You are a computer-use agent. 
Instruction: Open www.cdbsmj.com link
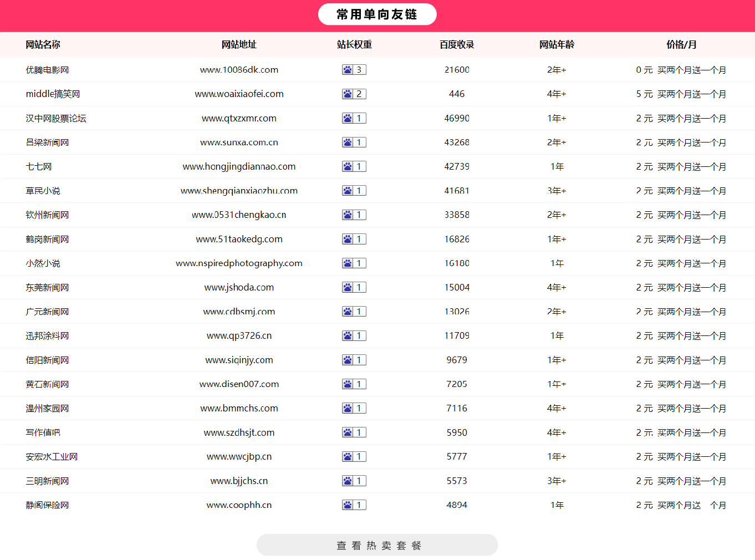pos(239,312)
